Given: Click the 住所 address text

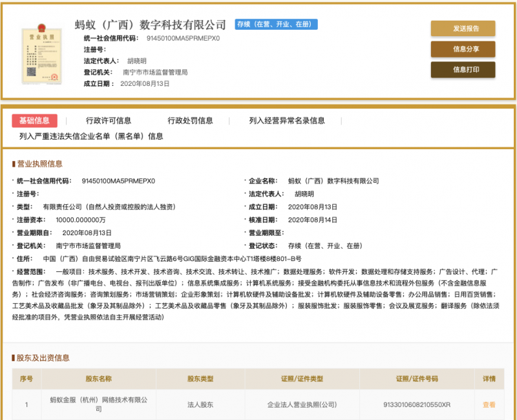Looking at the screenshot, I should (172, 259).
